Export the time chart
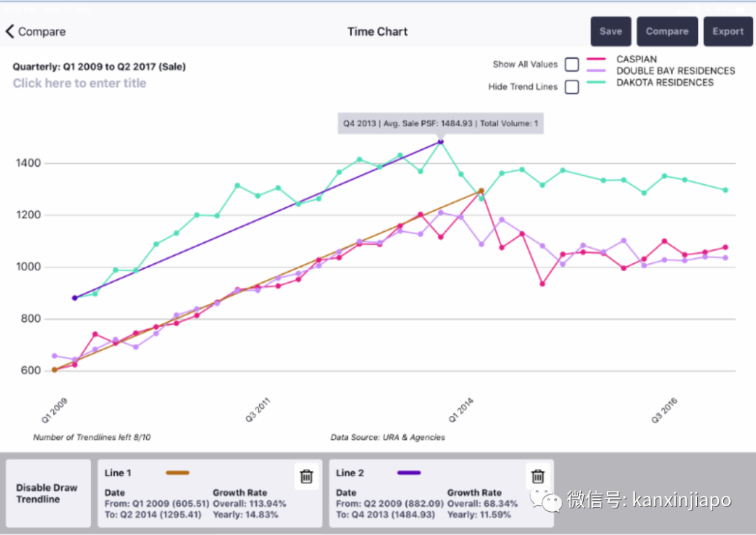This screenshot has width=756, height=535. 728,32
